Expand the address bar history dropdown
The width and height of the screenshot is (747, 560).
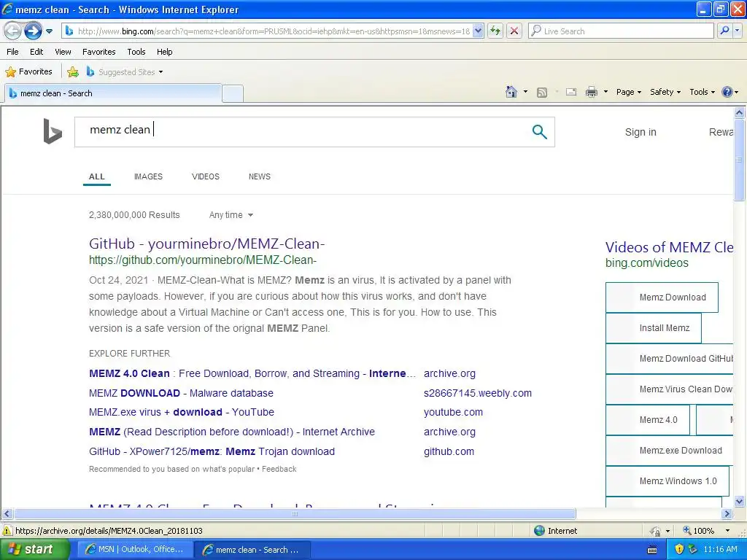tap(479, 31)
